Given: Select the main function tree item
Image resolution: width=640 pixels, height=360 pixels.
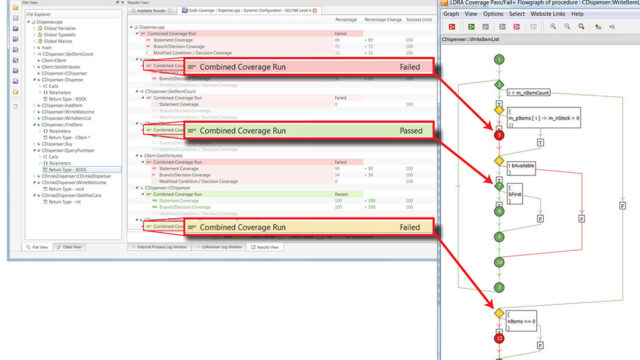Looking at the screenshot, I should coord(46,48).
